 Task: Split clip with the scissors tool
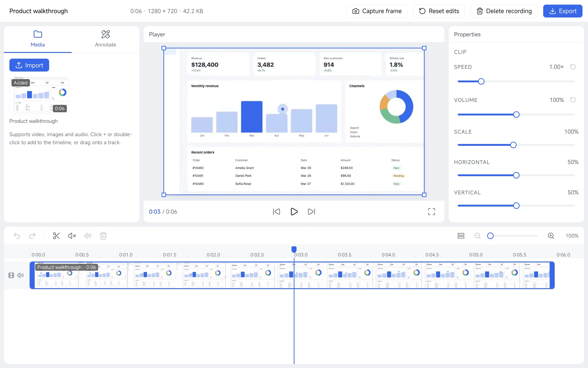click(x=56, y=236)
